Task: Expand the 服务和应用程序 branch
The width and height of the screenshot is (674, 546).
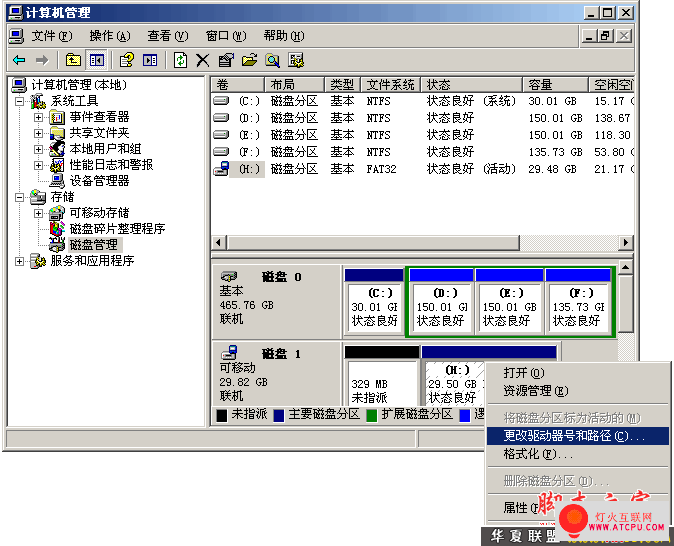Action: [19, 261]
